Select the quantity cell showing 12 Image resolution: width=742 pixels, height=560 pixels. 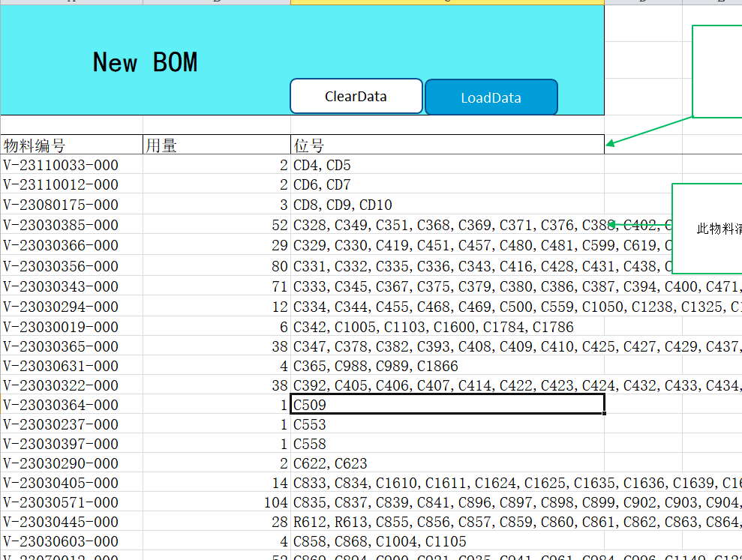(x=217, y=307)
